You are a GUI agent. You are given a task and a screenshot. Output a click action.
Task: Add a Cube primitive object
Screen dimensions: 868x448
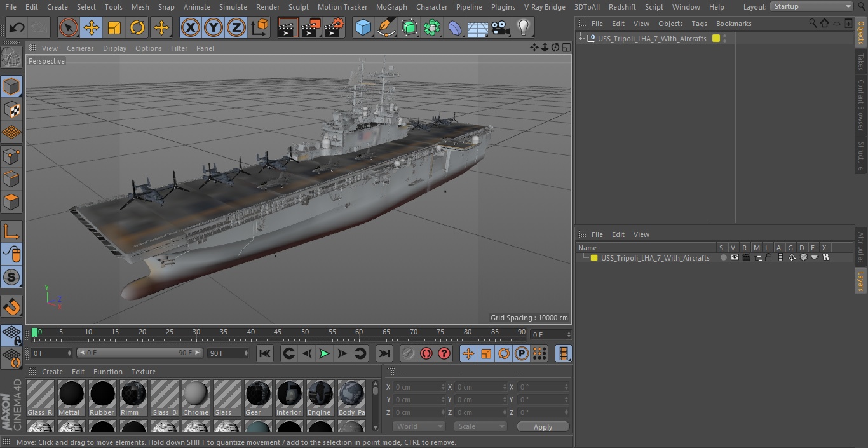363,27
